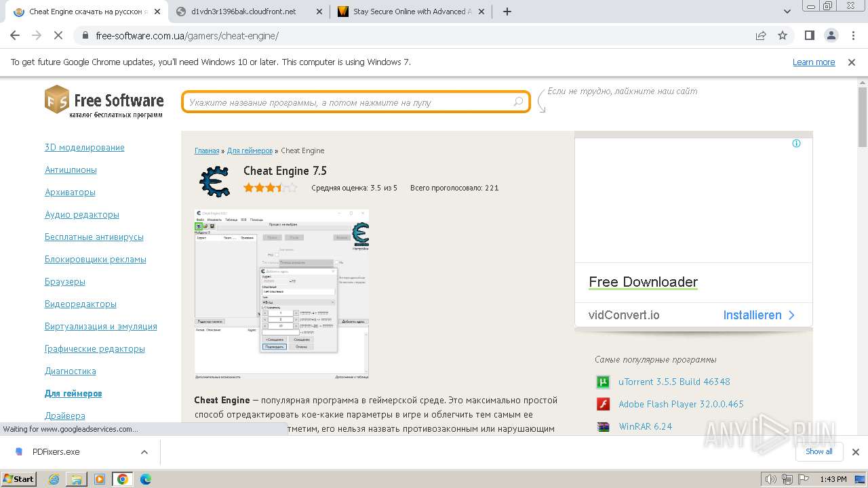Click the volume icon in system tray
The width and height of the screenshot is (868, 488).
(771, 479)
